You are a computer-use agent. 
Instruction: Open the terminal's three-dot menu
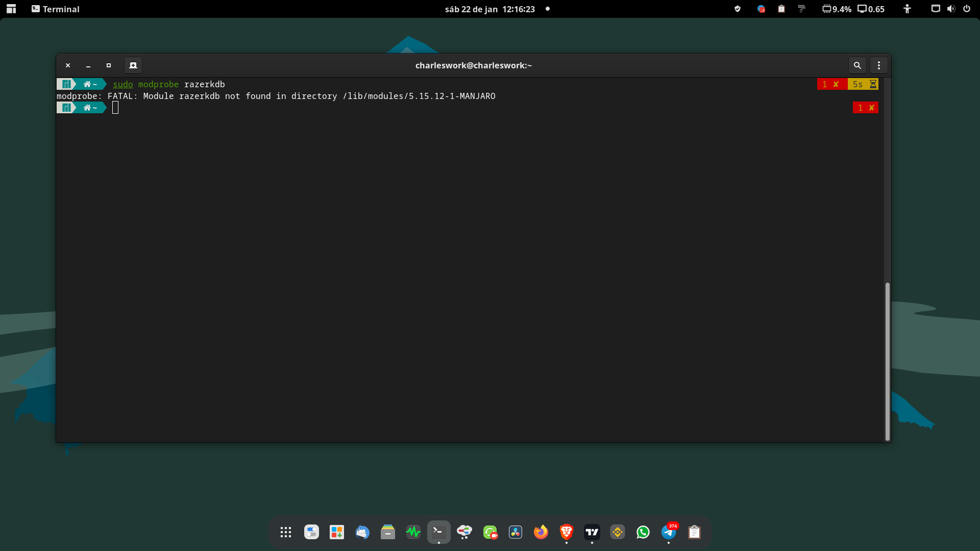click(x=879, y=65)
